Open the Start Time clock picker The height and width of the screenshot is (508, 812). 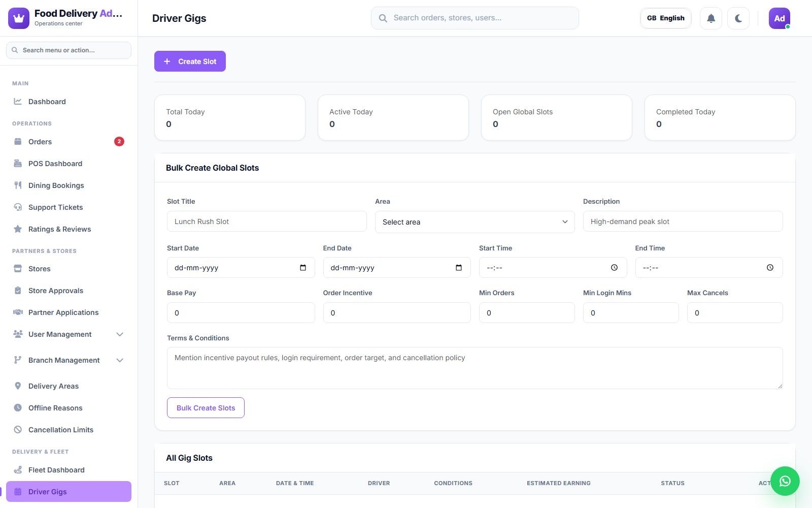tap(614, 268)
